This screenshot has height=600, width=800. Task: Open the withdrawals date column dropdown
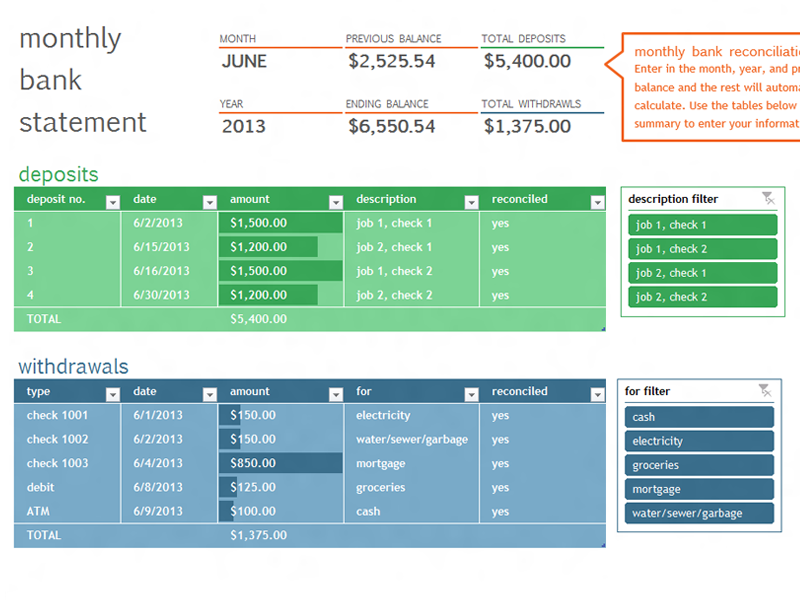[x=210, y=394]
